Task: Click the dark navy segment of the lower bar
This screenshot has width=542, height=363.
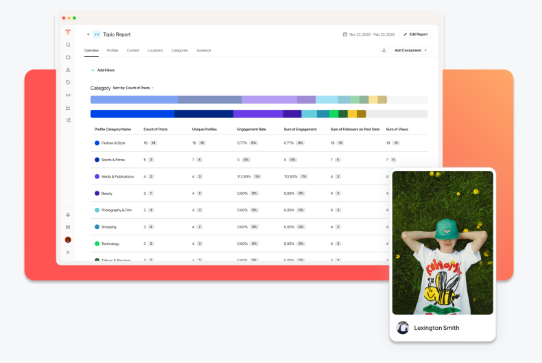Action: pyautogui.click(x=204, y=114)
